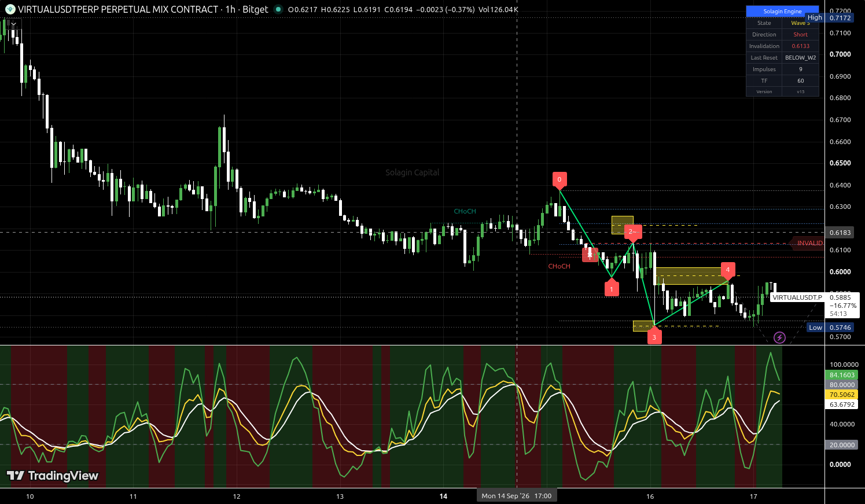Click the Invalidation 0.6133 value
The height and width of the screenshot is (504, 865).
(x=800, y=46)
